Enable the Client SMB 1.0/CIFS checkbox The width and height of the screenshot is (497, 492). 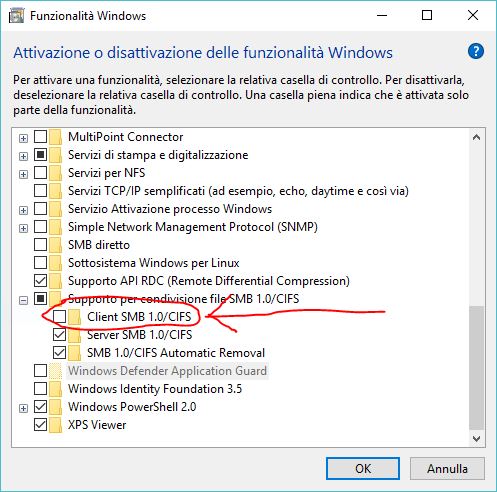[x=60, y=317]
